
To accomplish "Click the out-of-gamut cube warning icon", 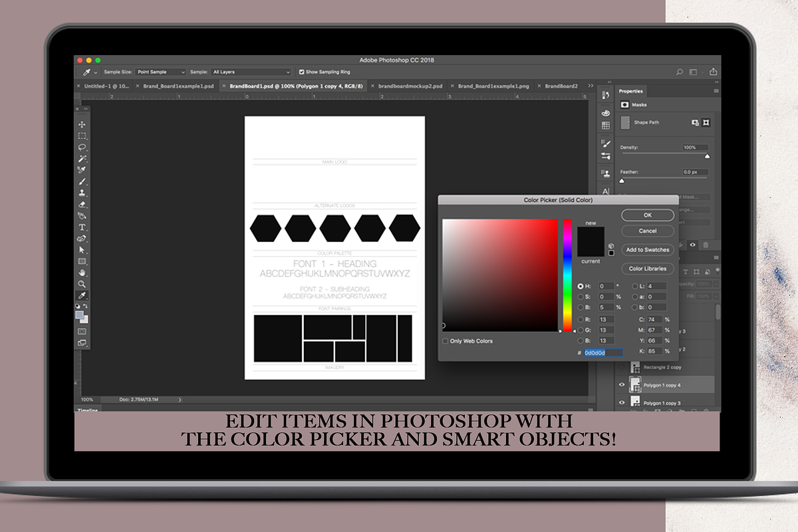I will coord(611,246).
